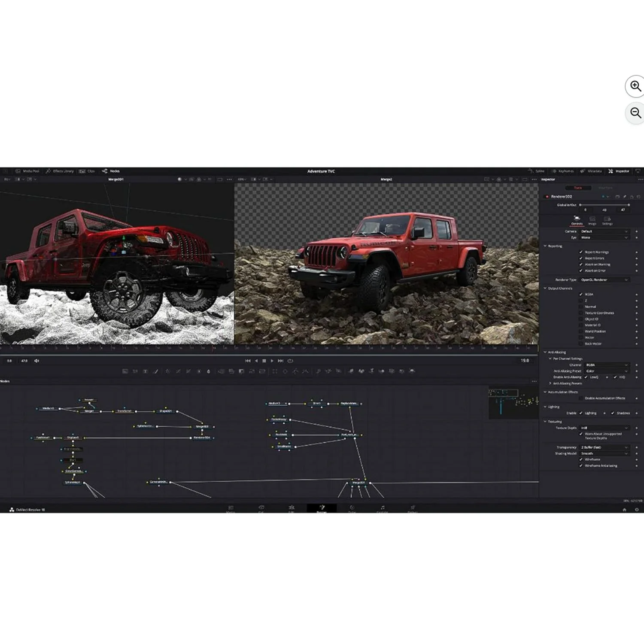Switch to the Settings tab in Inspector
Image resolution: width=644 pixels, height=644 pixels.
(607, 221)
